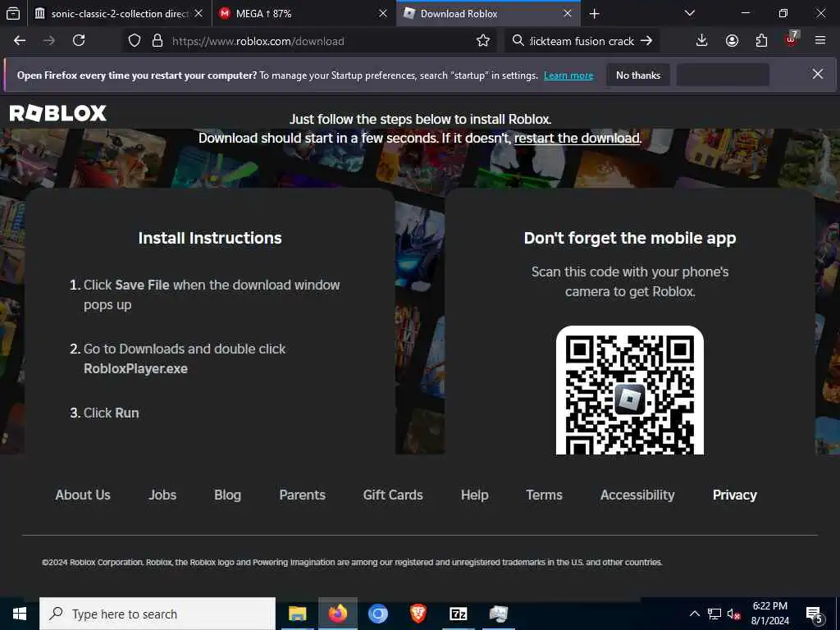Open the Downloads panel icon
The image size is (840, 630).
702,41
